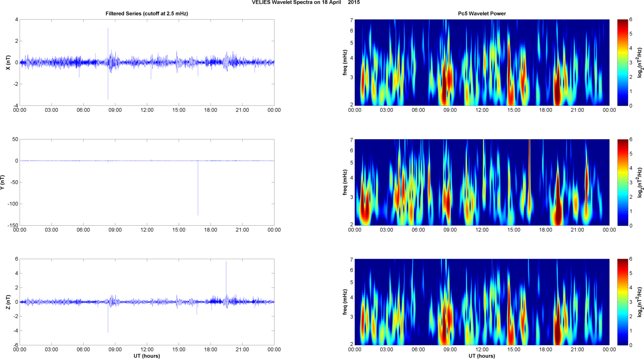Click the "X (nT)" axis label
Viewport: 644px width, 359px height.
point(7,62)
